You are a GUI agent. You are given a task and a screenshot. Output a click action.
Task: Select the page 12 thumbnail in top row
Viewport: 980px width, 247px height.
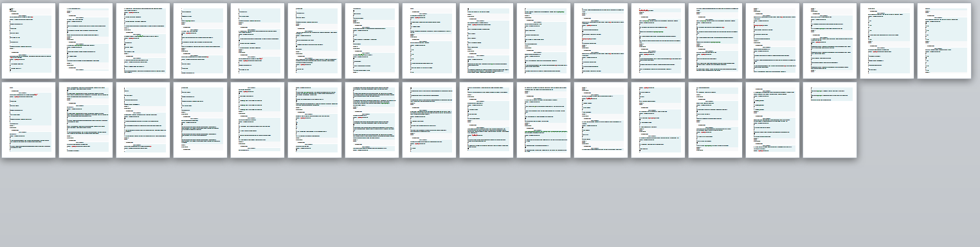[x=658, y=41]
